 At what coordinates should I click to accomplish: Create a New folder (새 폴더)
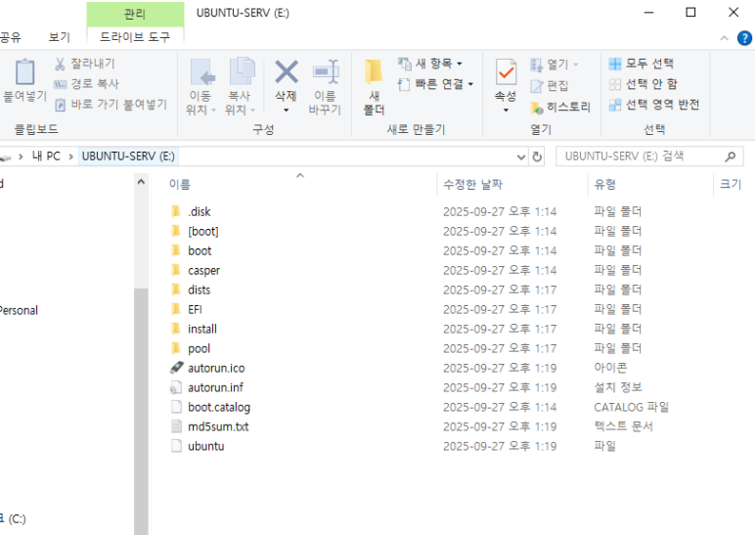[x=374, y=87]
